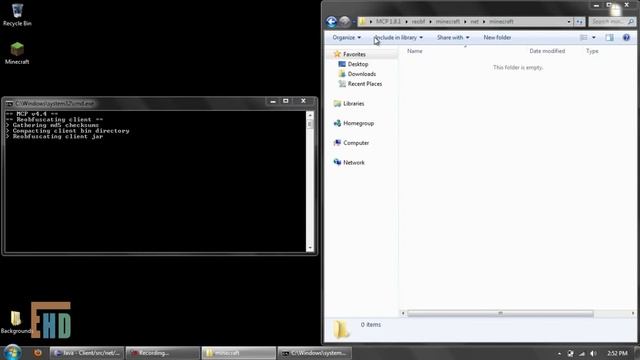Click the horizontal scrollbar right arrow
640x360 pixels.
pyautogui.click(x=633, y=313)
